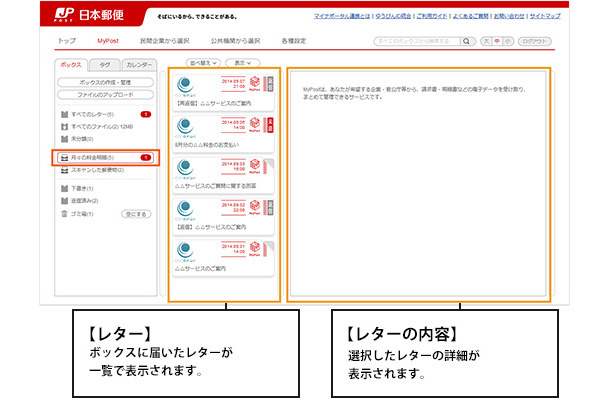Open the サイトマップ link

tap(545, 16)
